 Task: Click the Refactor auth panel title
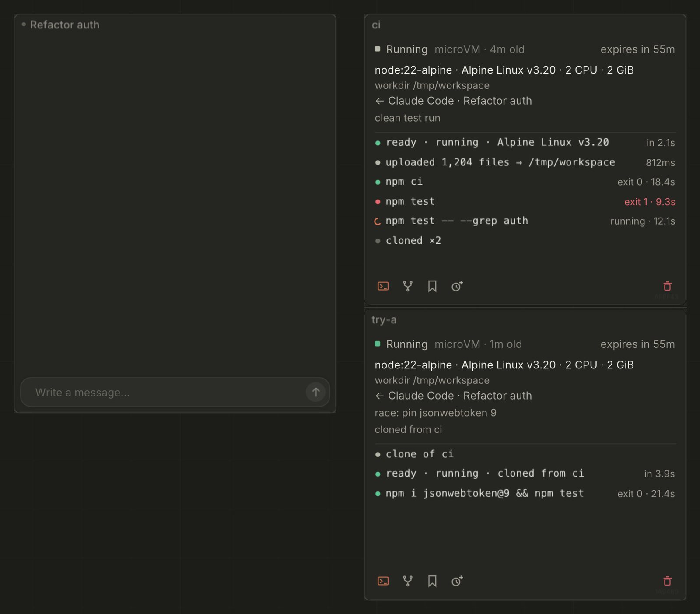[64, 25]
